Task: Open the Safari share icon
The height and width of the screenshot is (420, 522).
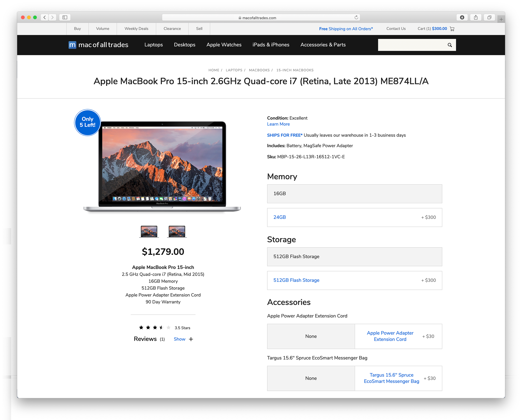Action: [476, 17]
